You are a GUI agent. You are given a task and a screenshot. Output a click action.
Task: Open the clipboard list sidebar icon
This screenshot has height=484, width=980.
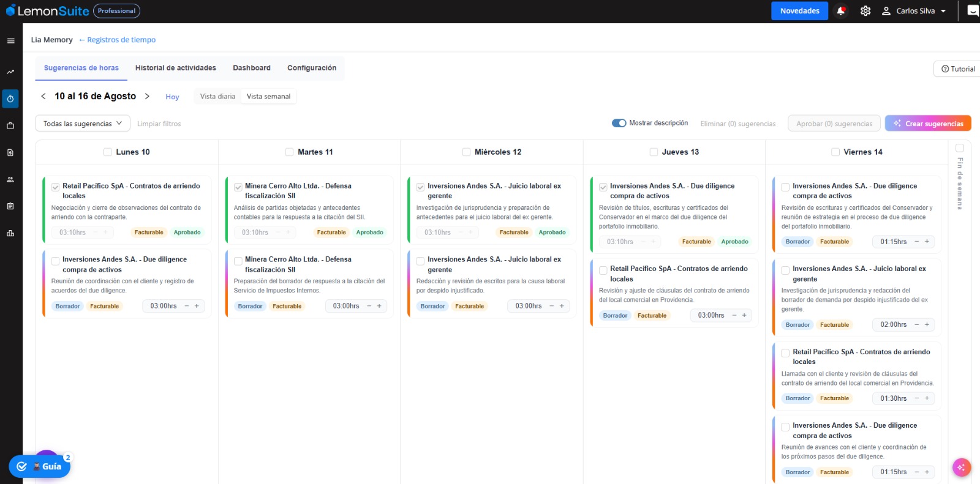[x=10, y=206]
